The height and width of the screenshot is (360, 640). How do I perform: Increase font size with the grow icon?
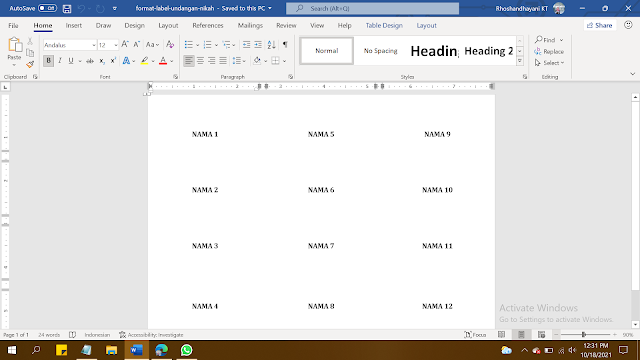[x=125, y=44]
